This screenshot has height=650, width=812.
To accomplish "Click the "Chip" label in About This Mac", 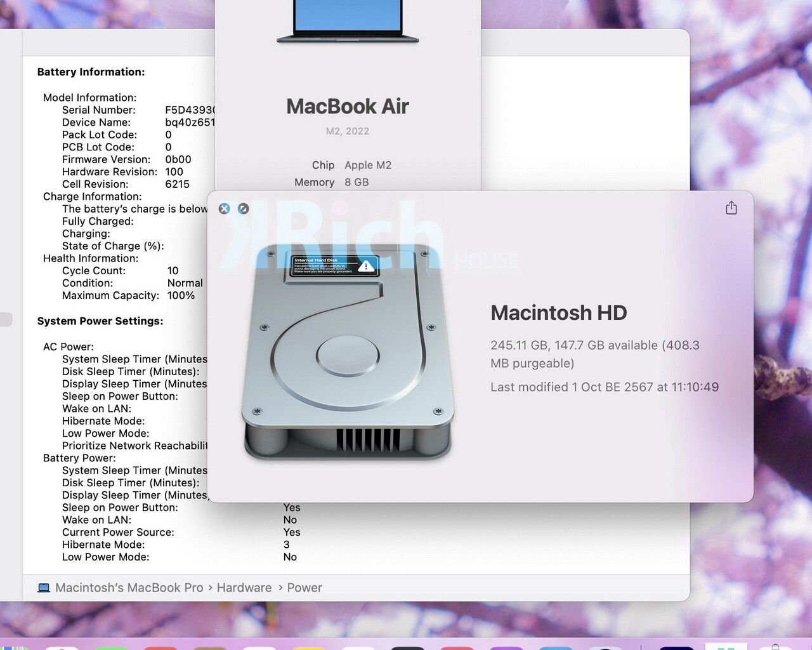I will click(323, 165).
